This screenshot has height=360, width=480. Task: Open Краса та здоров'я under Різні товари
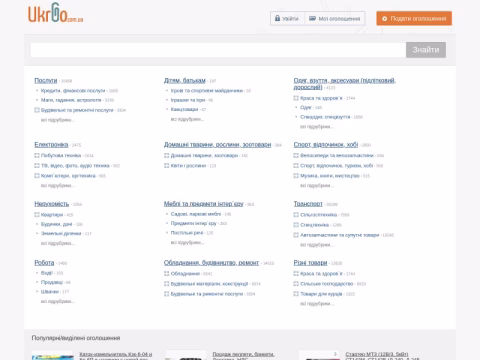[x=321, y=274]
